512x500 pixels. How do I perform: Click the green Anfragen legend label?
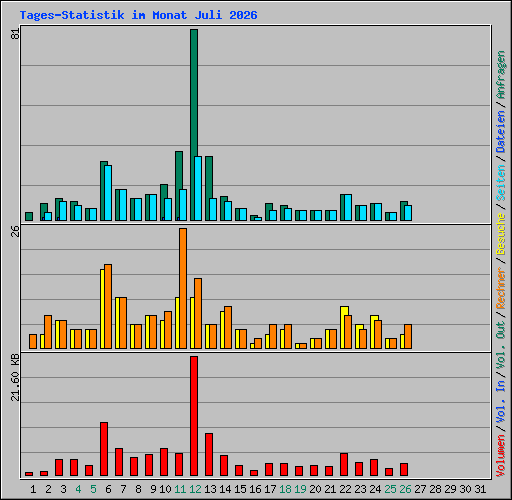coord(501,75)
